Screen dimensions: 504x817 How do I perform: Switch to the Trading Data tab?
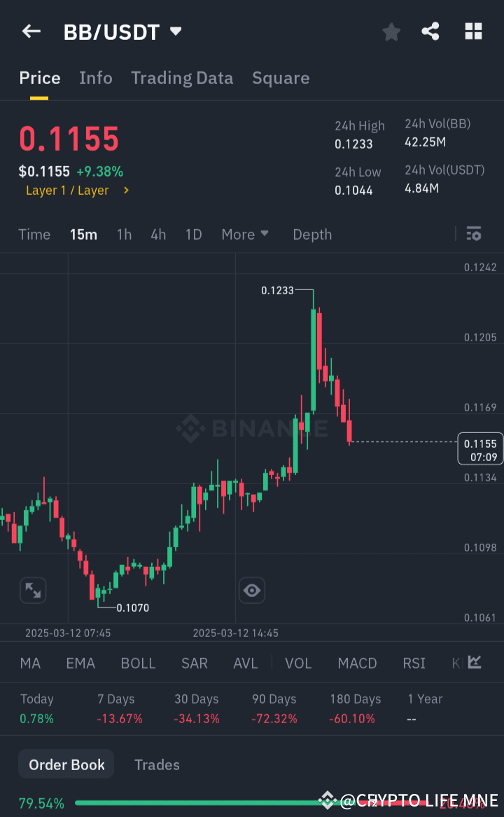[x=182, y=78]
